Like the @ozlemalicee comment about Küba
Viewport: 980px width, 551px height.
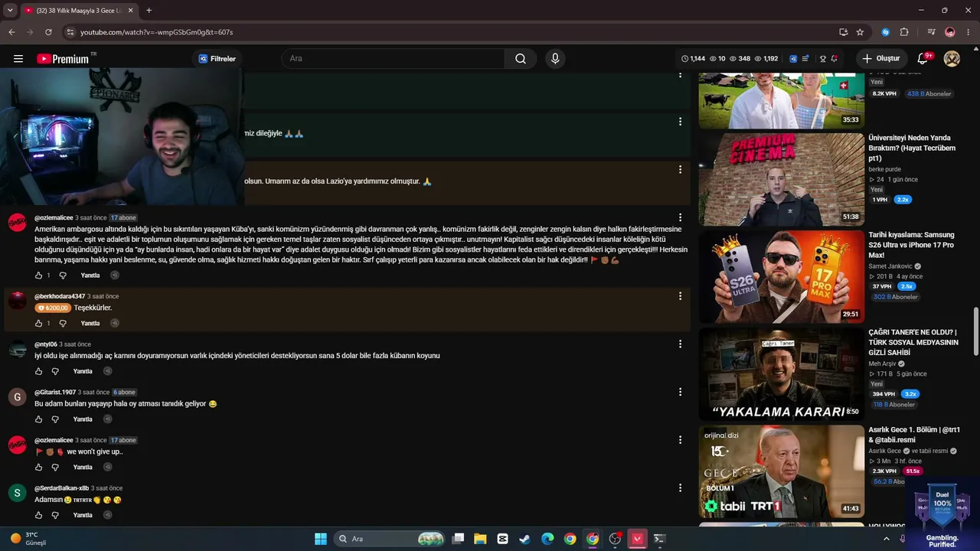coord(38,275)
